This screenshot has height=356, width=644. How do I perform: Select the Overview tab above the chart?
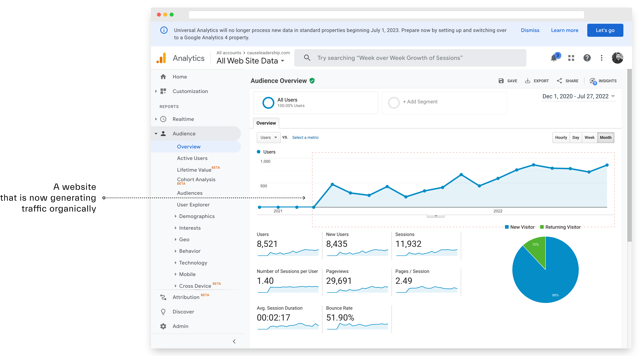tap(266, 123)
